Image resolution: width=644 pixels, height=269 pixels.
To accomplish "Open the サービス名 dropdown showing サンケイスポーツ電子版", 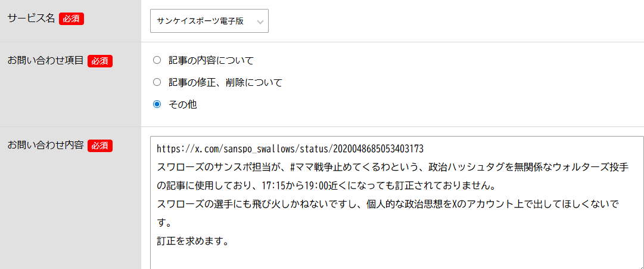I will point(203,21).
